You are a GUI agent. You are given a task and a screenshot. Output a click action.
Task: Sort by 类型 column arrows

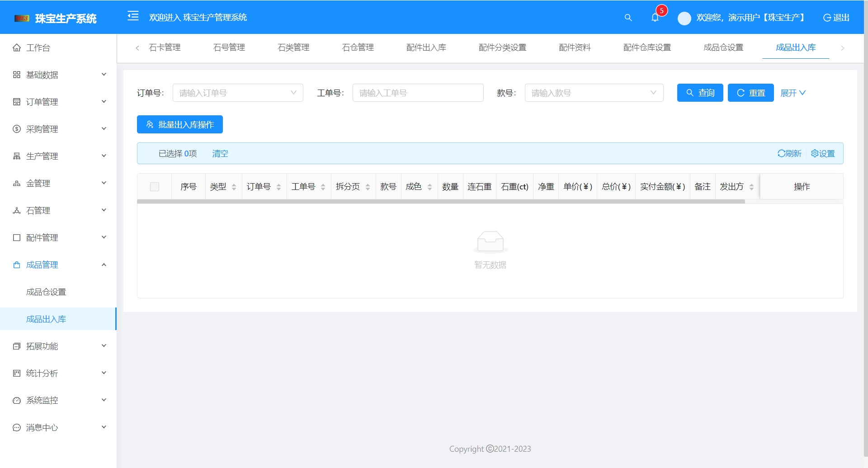tap(234, 187)
